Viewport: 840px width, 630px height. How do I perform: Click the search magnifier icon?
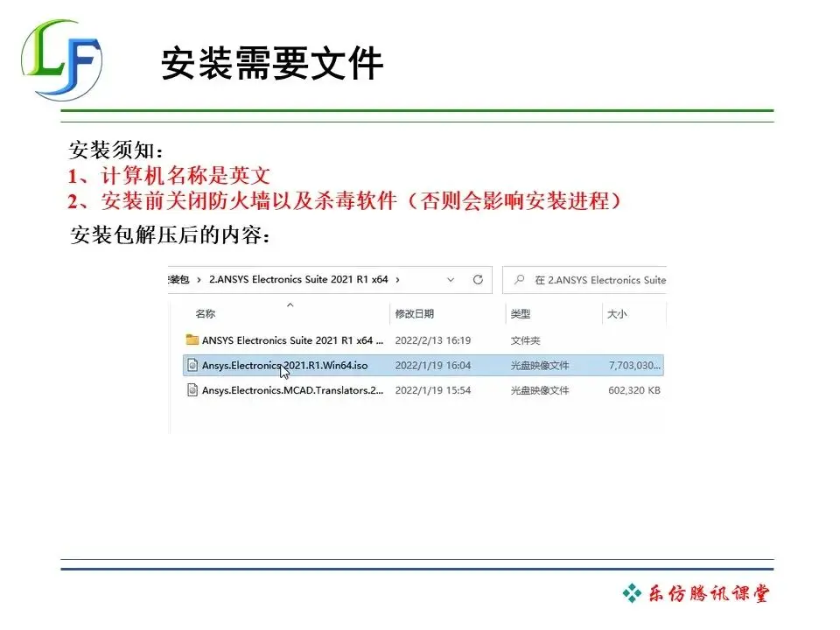(519, 279)
